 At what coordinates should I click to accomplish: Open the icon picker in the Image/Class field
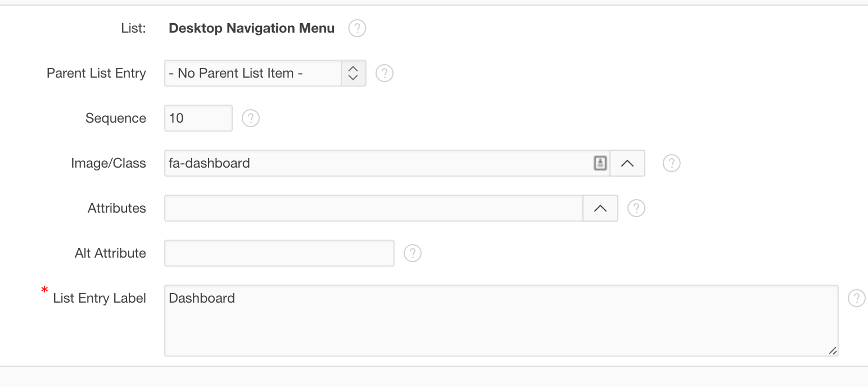[600, 163]
